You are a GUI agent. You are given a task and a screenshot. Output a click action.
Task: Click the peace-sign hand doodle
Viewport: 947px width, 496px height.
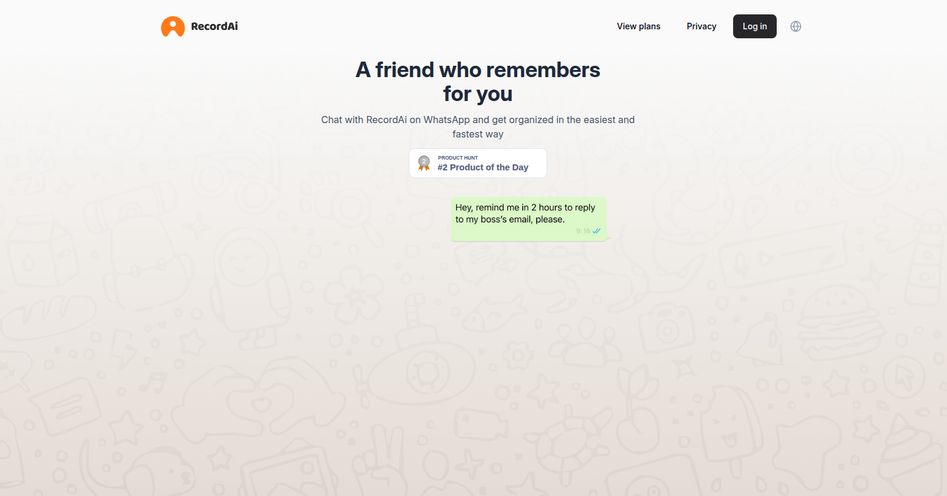click(377, 459)
